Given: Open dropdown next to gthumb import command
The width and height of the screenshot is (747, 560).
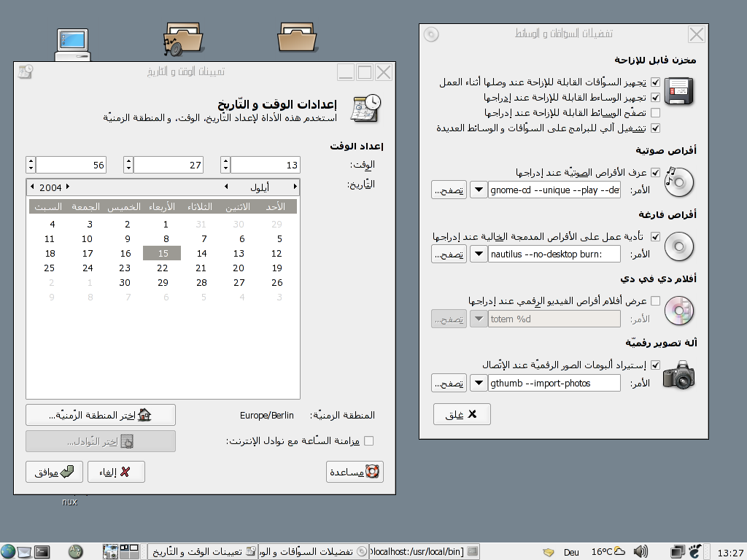Looking at the screenshot, I should point(478,383).
